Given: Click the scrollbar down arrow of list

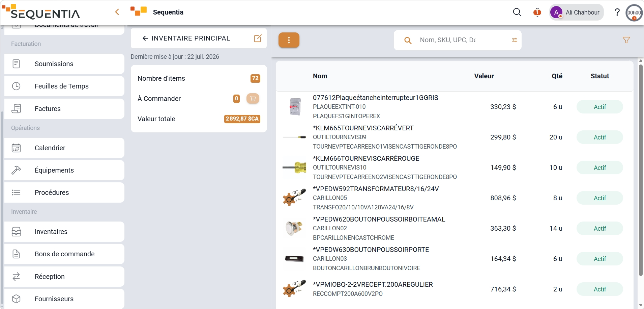Looking at the screenshot, I should (641, 305).
